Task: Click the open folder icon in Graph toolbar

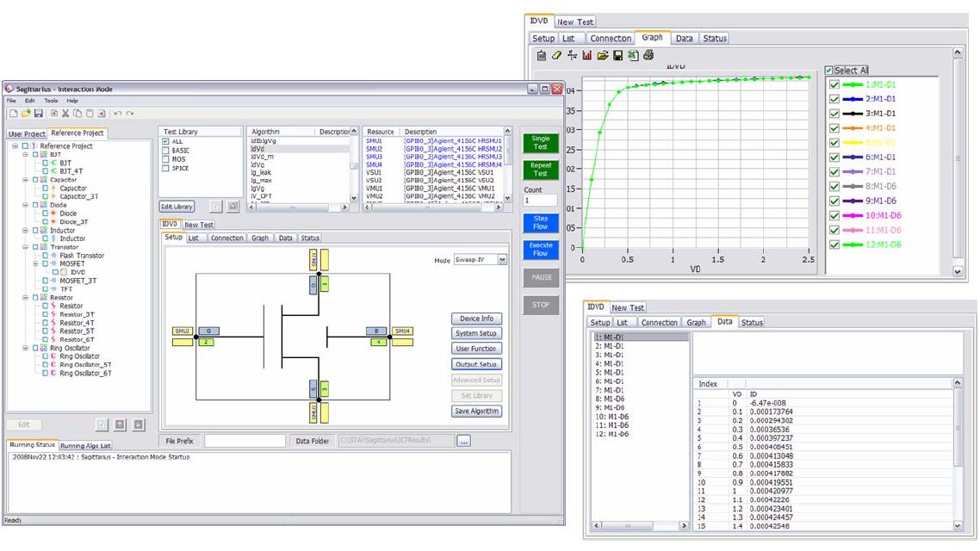Action: tap(603, 56)
